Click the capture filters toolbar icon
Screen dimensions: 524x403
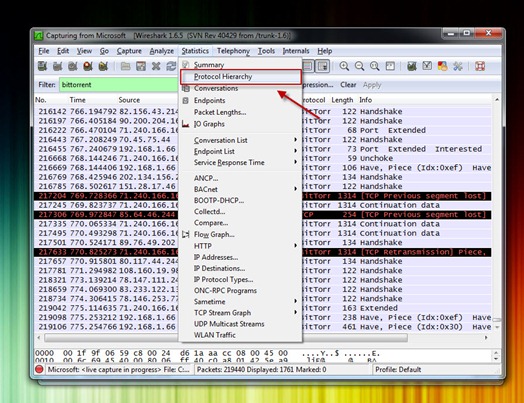click(x=412, y=66)
